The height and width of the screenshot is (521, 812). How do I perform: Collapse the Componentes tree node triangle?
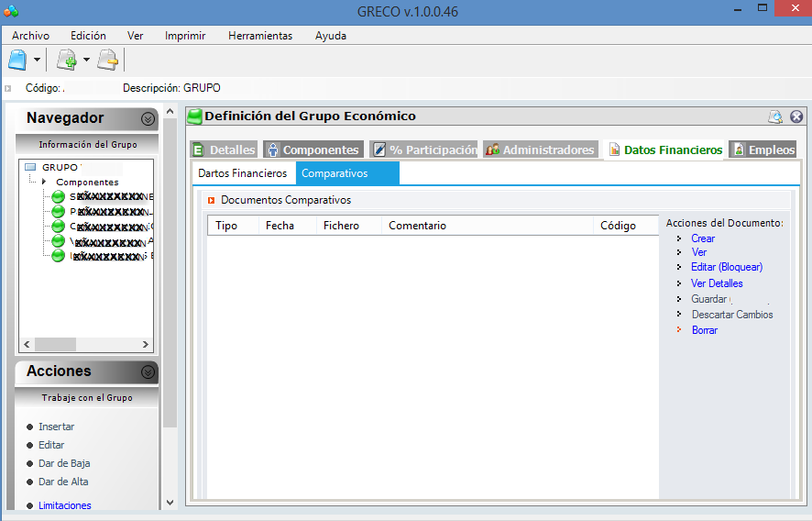pos(45,182)
